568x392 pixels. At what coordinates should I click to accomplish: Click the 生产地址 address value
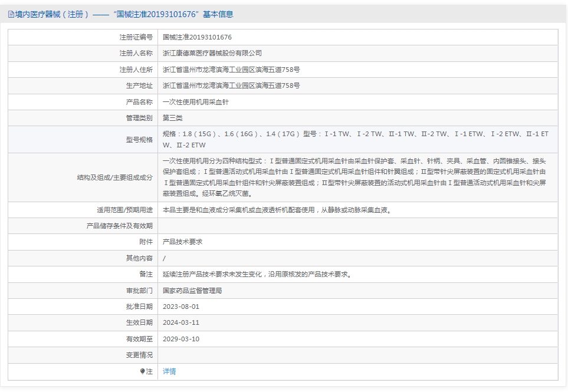(x=231, y=86)
